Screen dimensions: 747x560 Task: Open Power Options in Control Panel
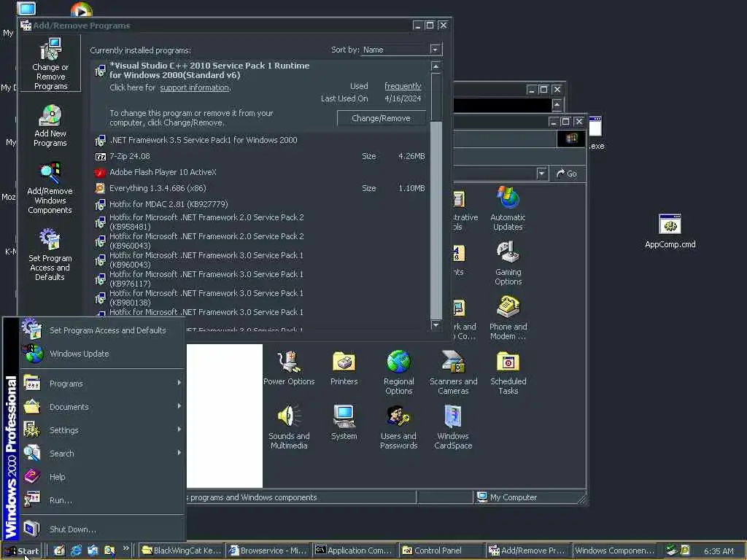click(289, 367)
